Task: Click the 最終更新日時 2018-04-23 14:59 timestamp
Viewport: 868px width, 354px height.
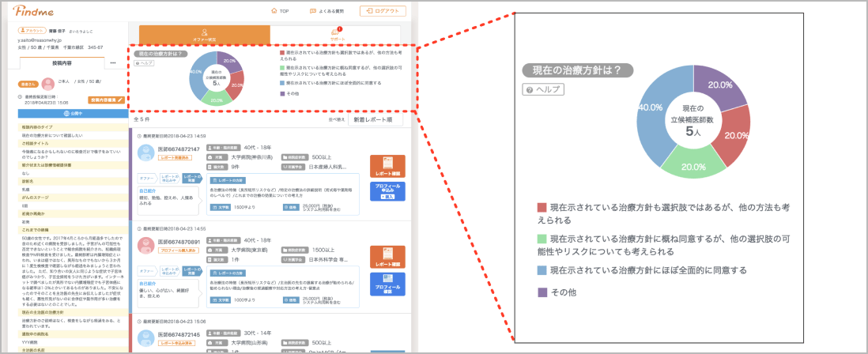Action: coord(172,136)
